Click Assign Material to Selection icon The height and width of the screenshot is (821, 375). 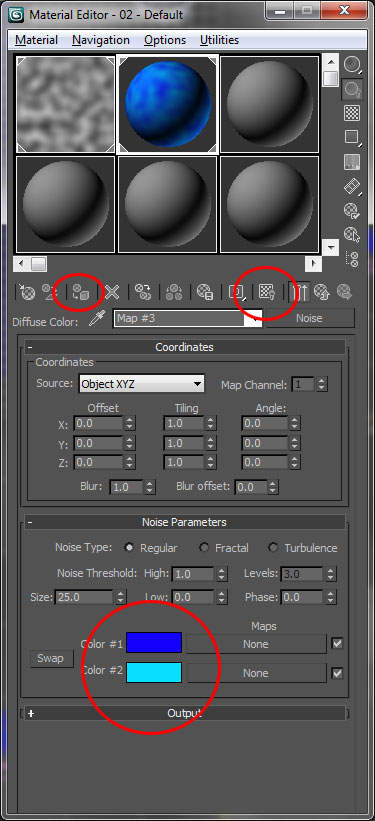point(81,292)
